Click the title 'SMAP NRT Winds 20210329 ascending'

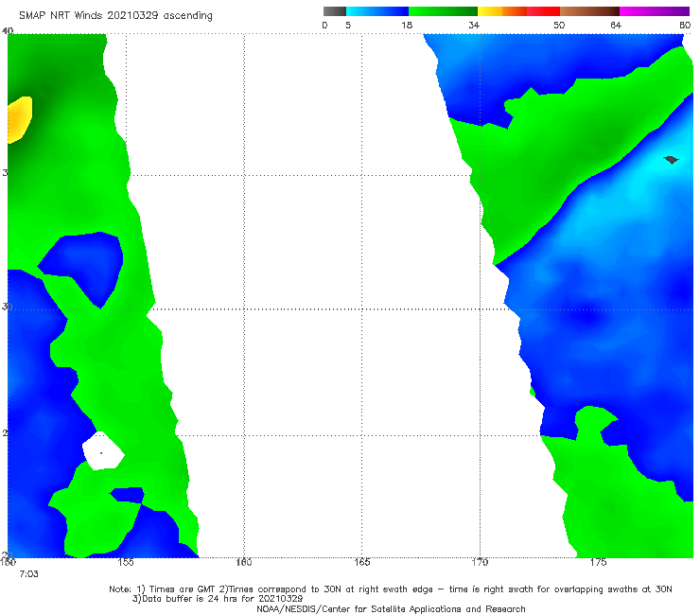click(x=115, y=16)
